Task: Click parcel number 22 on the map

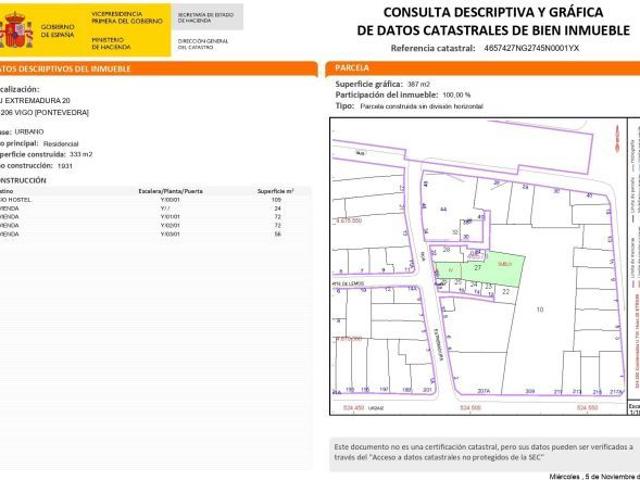Action: click(x=507, y=291)
